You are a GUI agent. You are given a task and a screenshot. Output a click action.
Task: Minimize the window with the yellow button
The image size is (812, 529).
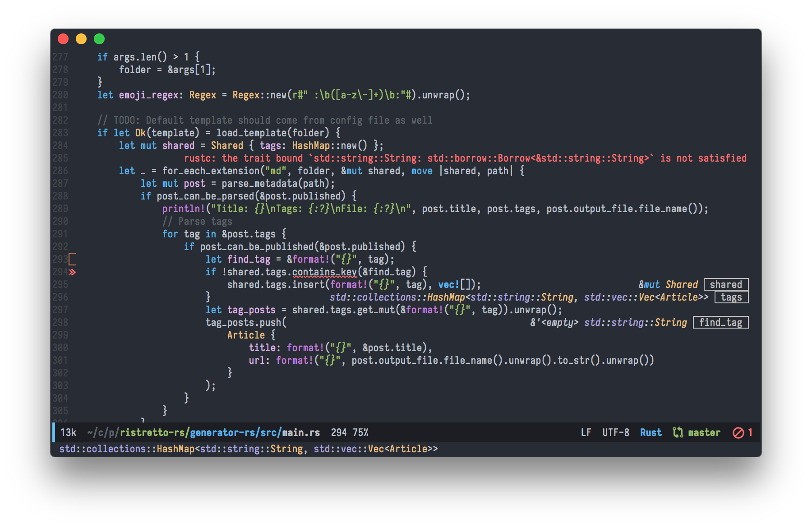pos(81,39)
